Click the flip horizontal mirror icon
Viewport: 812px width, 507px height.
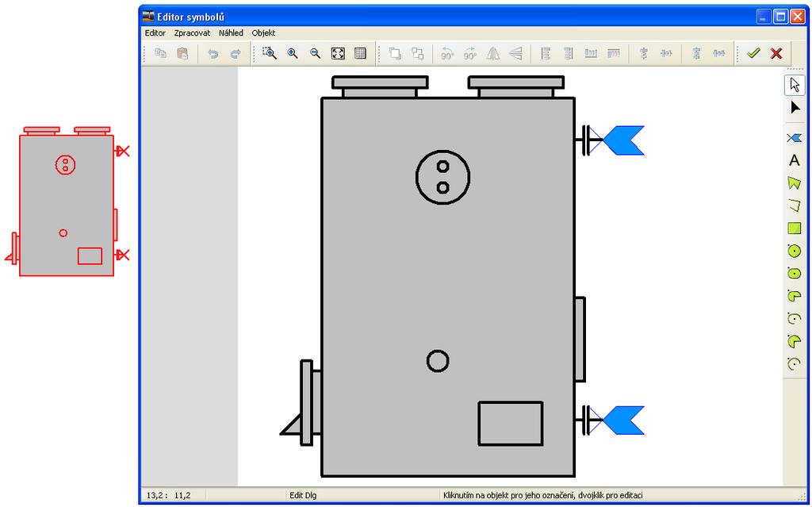click(493, 53)
